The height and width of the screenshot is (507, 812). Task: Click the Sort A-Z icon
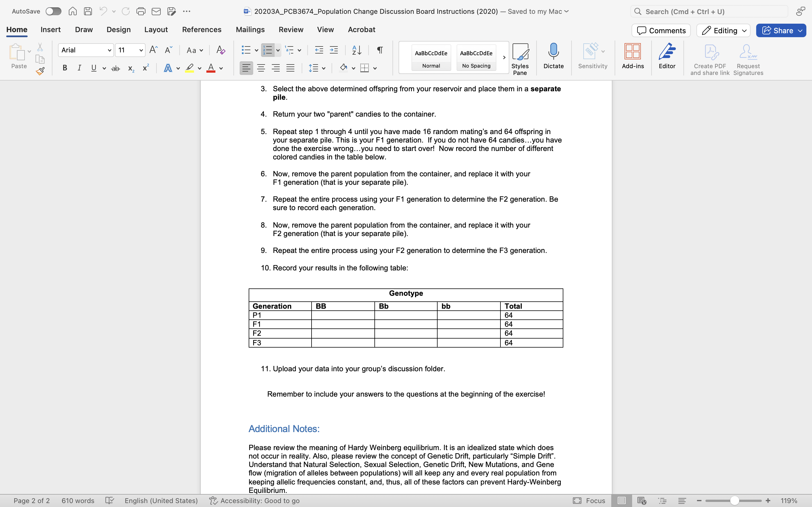pyautogui.click(x=356, y=50)
